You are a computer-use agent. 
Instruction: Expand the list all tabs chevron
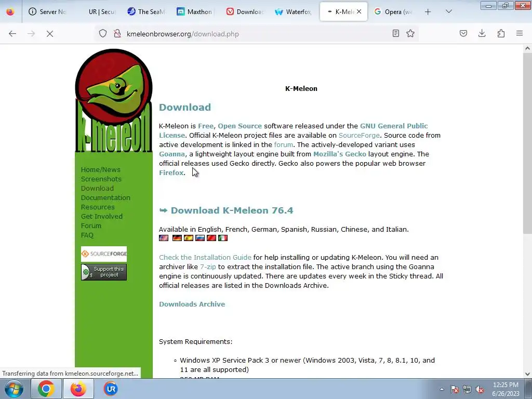point(448,11)
